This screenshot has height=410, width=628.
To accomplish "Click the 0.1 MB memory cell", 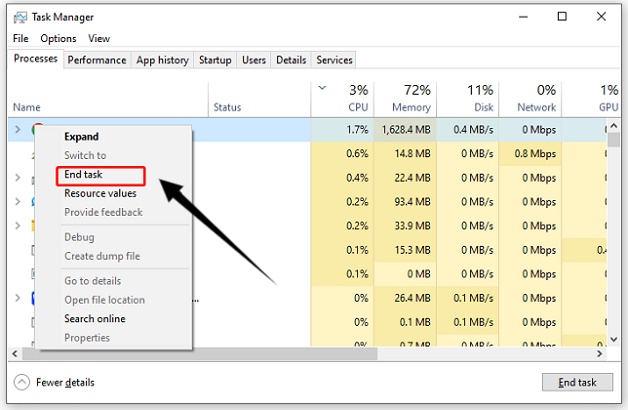I will click(x=405, y=322).
